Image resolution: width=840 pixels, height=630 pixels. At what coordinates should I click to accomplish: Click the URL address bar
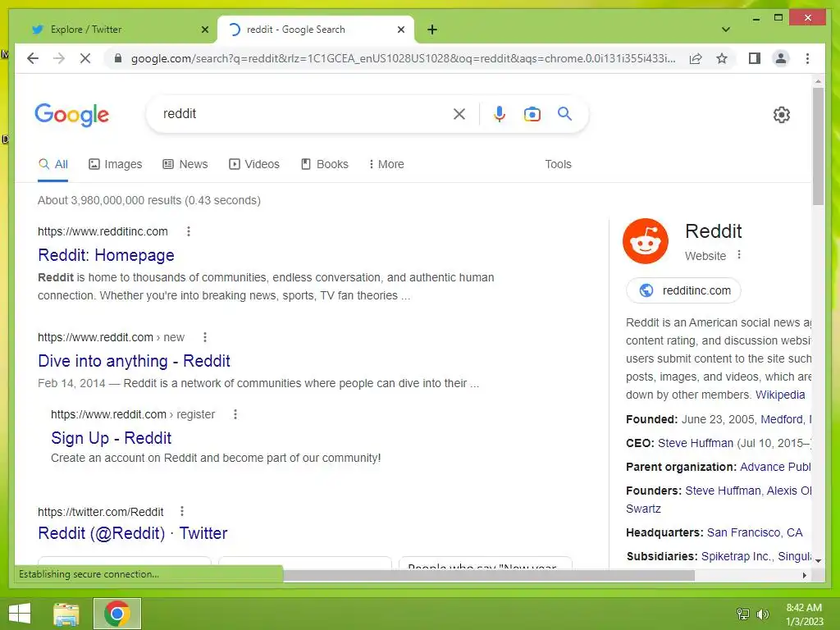[403, 58]
